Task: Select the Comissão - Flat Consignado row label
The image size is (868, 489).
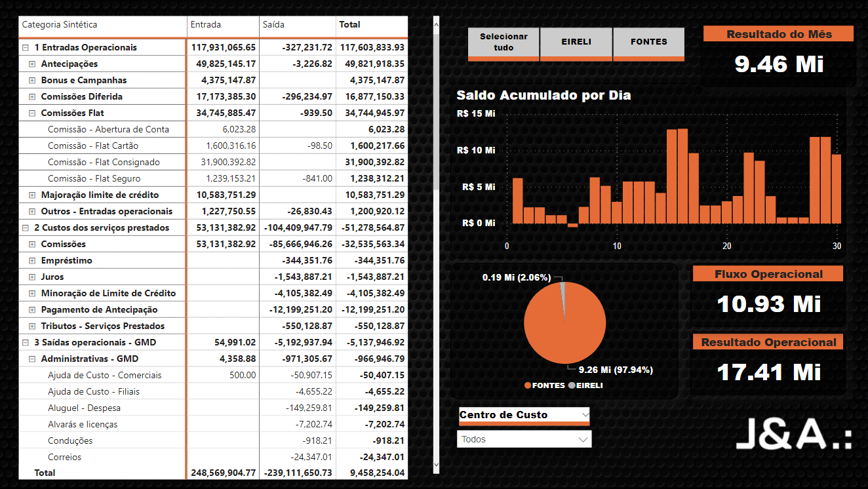Action: (x=104, y=163)
